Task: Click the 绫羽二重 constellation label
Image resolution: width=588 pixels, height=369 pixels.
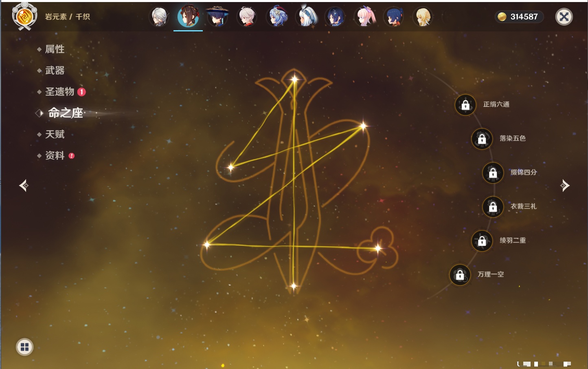Action: [513, 241]
